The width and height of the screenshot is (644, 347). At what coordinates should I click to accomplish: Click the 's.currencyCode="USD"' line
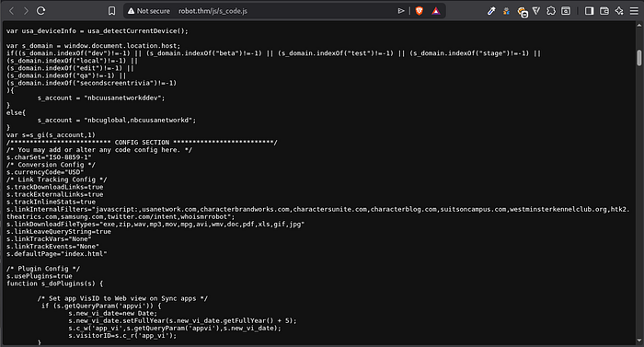tap(45, 172)
